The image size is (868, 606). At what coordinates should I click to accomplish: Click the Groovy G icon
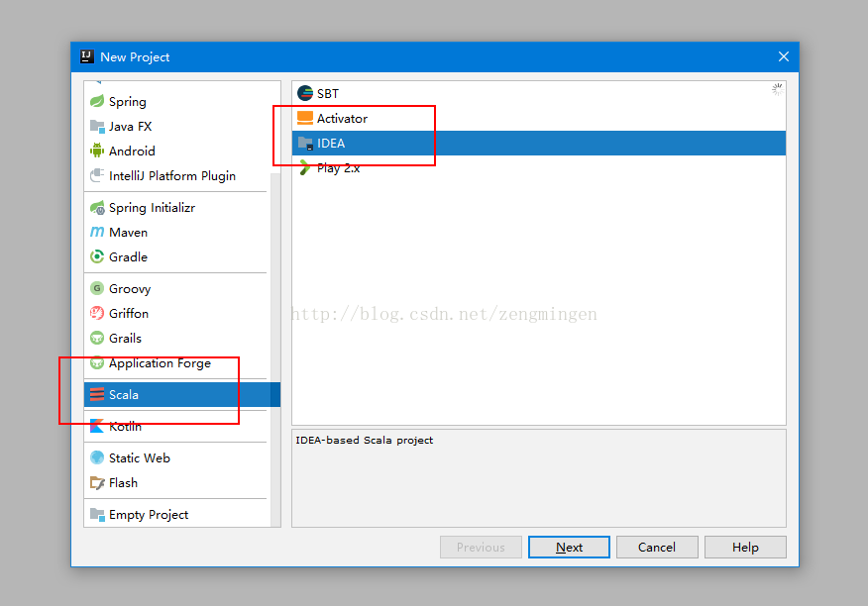tap(97, 288)
